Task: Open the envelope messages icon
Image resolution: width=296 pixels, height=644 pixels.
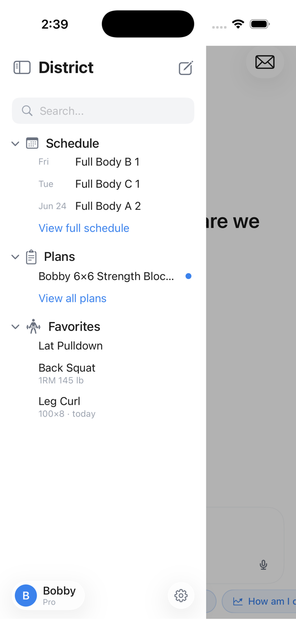Action: point(265,62)
